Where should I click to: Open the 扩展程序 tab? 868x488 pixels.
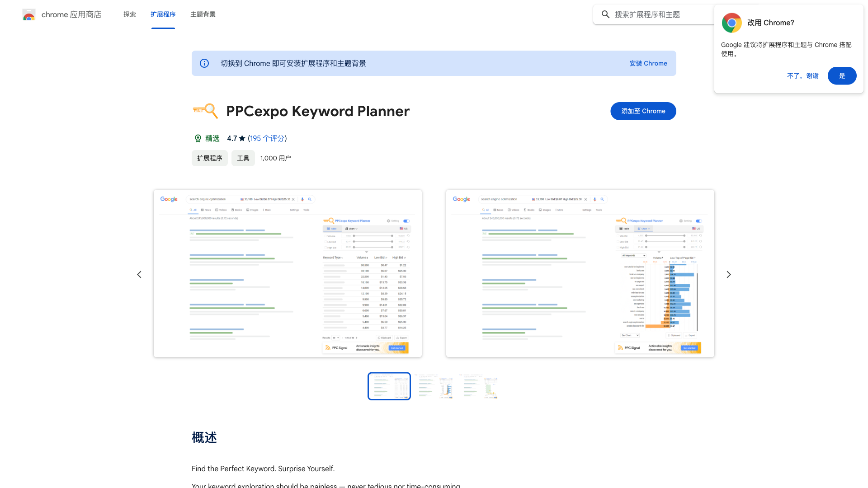tap(163, 14)
